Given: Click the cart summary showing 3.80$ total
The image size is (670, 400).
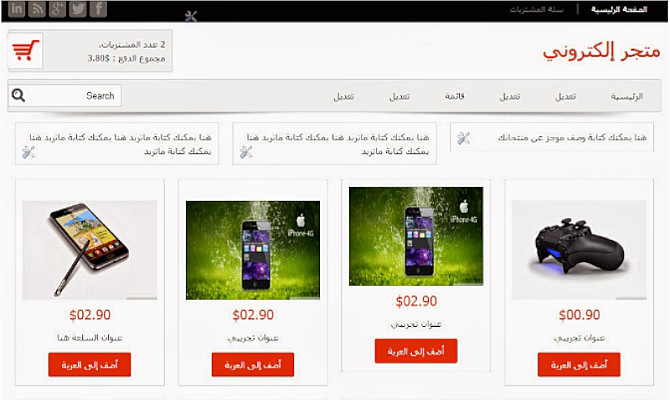Looking at the screenshot, I should coord(90,50).
